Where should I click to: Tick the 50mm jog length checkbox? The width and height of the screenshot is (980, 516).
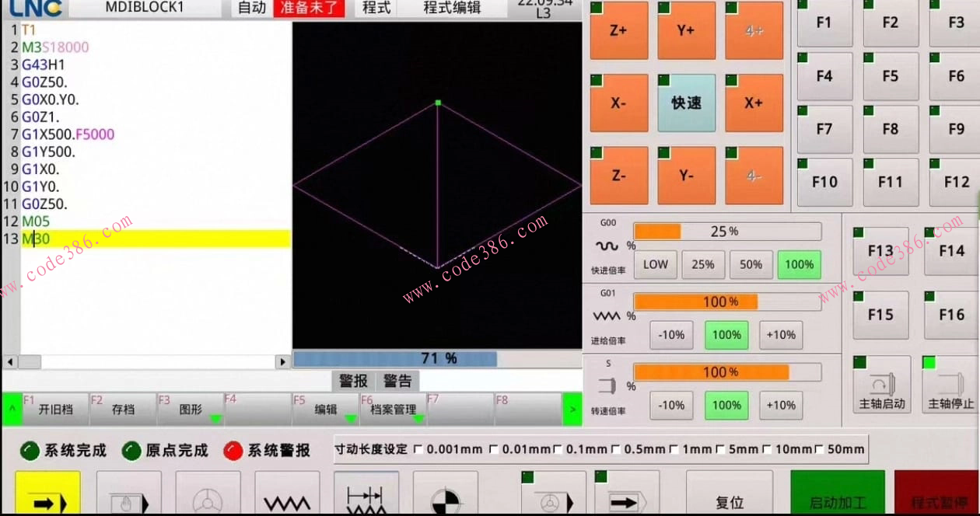click(x=817, y=449)
